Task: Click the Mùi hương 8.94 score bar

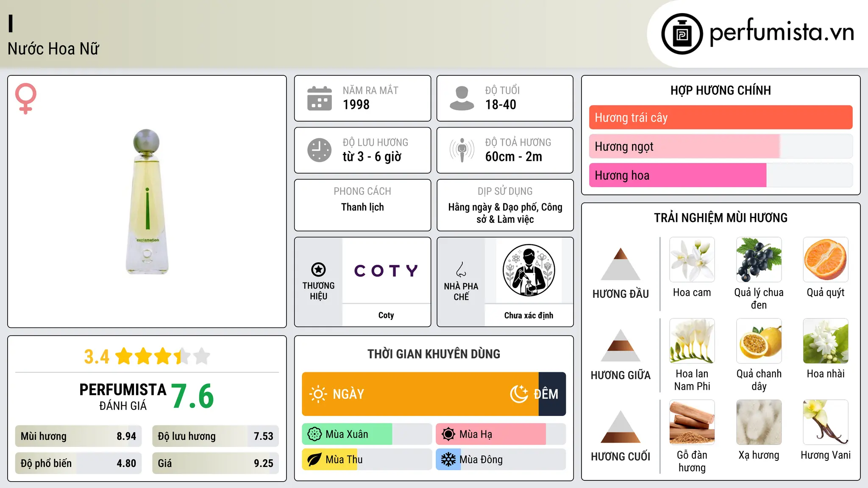Action: point(78,436)
